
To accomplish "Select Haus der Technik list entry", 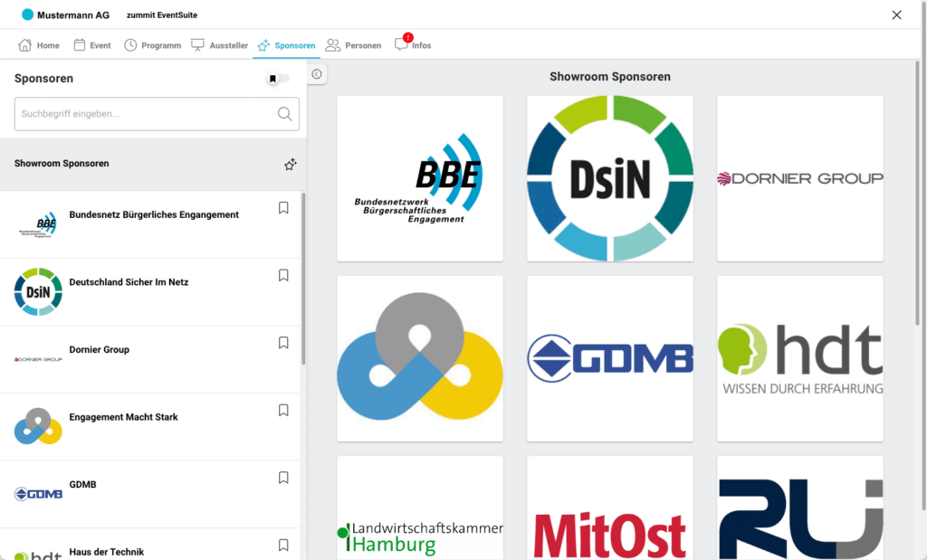I will [x=106, y=551].
